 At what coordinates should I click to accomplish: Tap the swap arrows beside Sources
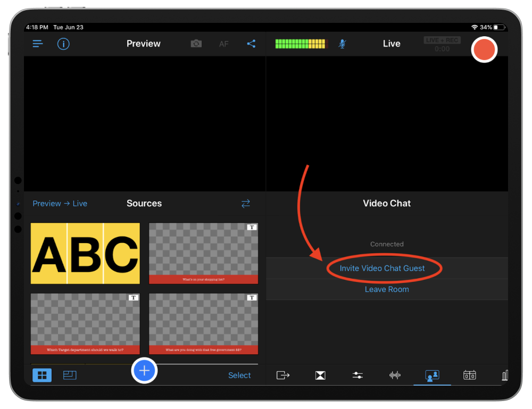click(x=245, y=204)
